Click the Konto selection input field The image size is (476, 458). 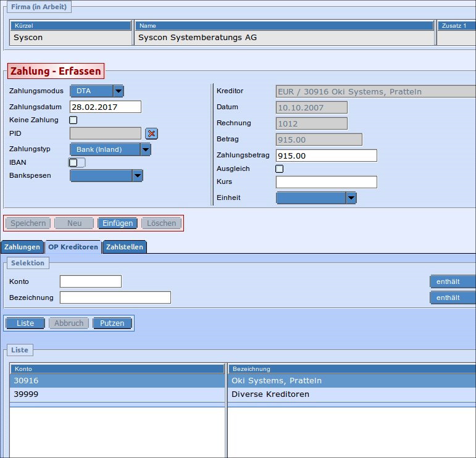coord(91,281)
